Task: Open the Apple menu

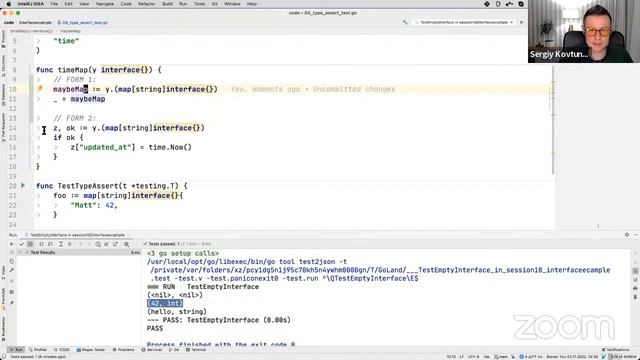Action: point(8,4)
